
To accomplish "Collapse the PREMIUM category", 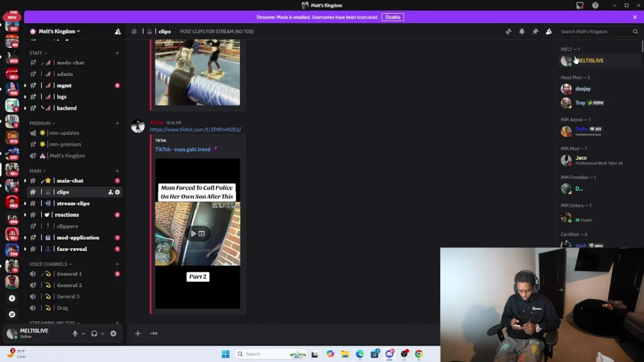I will click(x=42, y=123).
